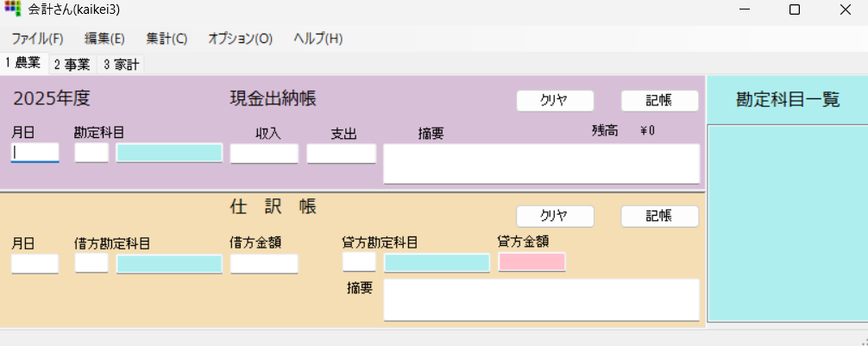This screenshot has width=868, height=346.
Task: Click the 月日 field in 仕訳帳
Action: (x=35, y=263)
